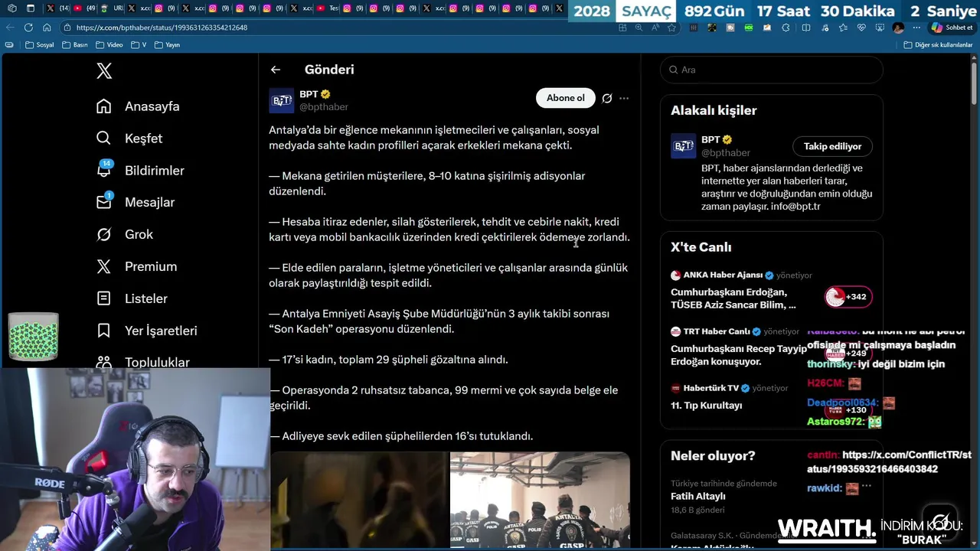Open the @bpthaber handle link on the post

[x=324, y=107]
